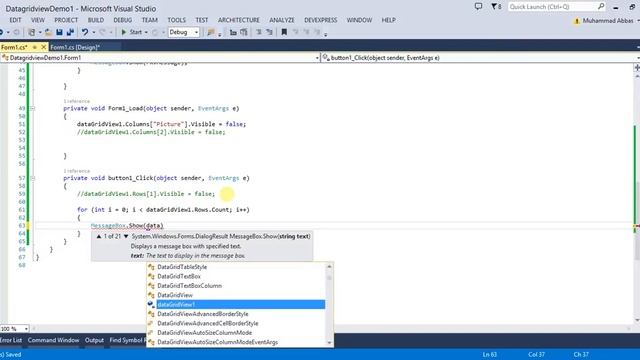
Task: Open the TEST menu
Action: [202, 20]
